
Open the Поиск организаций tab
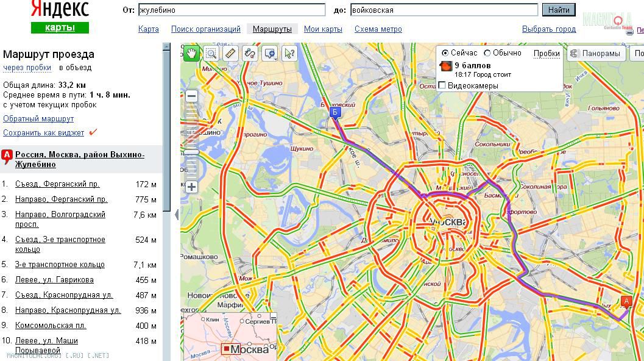pos(206,29)
